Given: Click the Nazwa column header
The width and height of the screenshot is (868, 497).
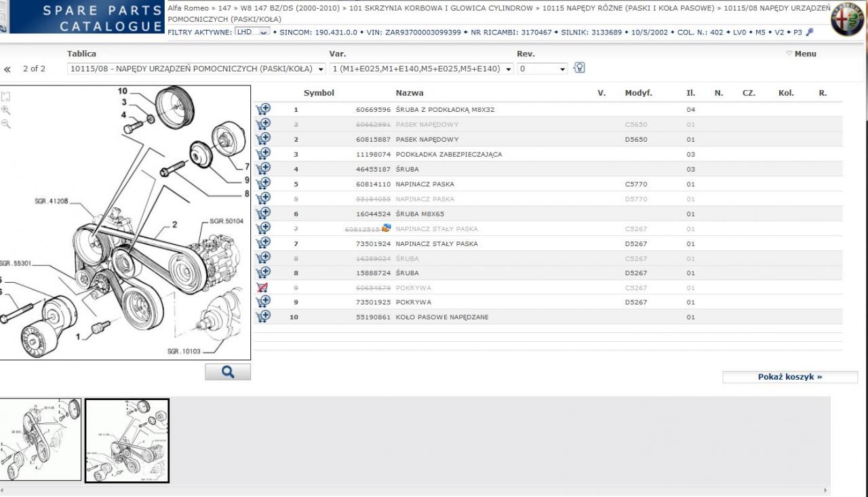Looking at the screenshot, I should (x=410, y=93).
